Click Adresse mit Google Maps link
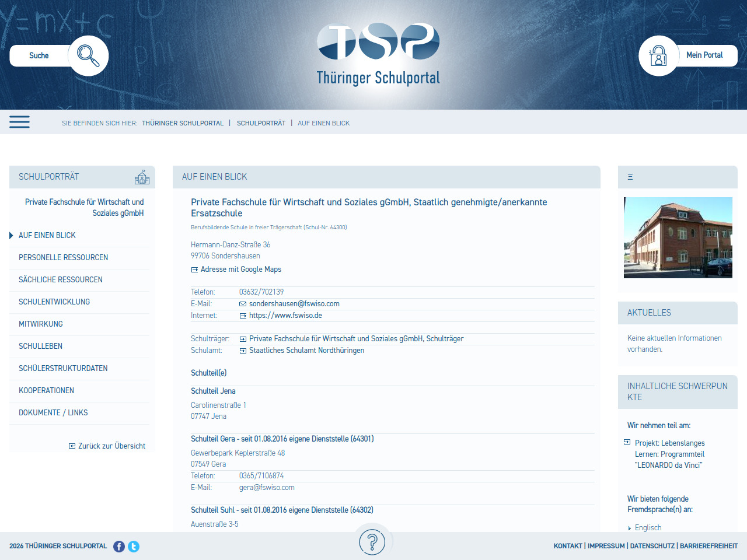Image resolution: width=747 pixels, height=560 pixels. 240,269
